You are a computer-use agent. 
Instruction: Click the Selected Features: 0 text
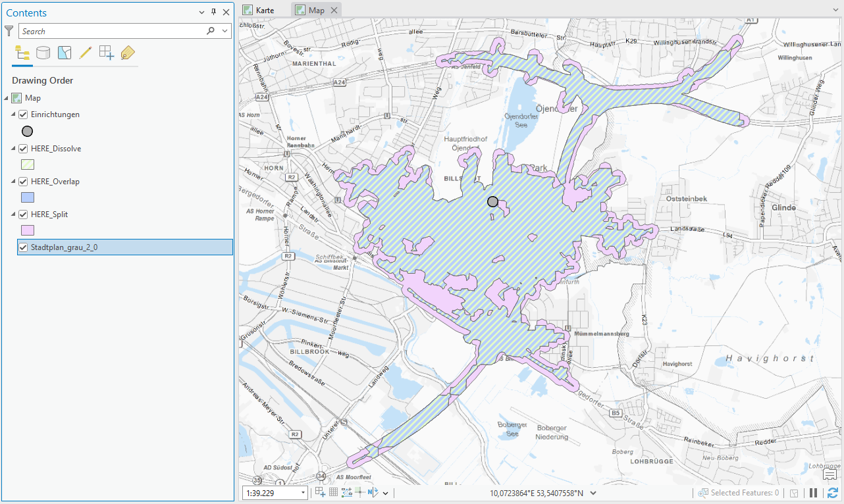coord(745,493)
